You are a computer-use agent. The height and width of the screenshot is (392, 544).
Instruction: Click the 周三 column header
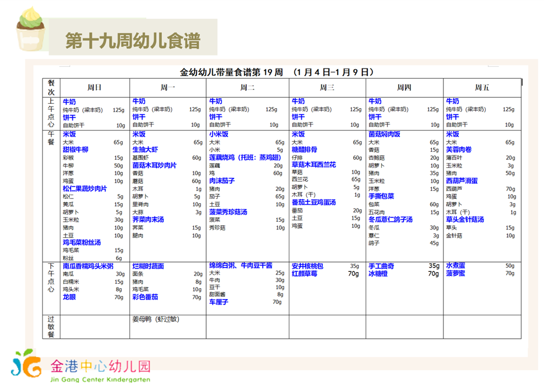point(326,88)
